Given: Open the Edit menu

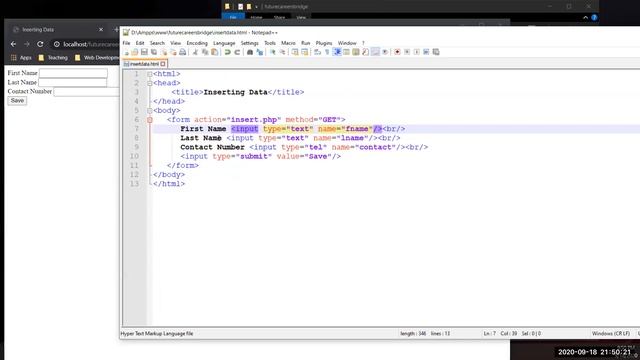Looking at the screenshot, I should [140, 43].
